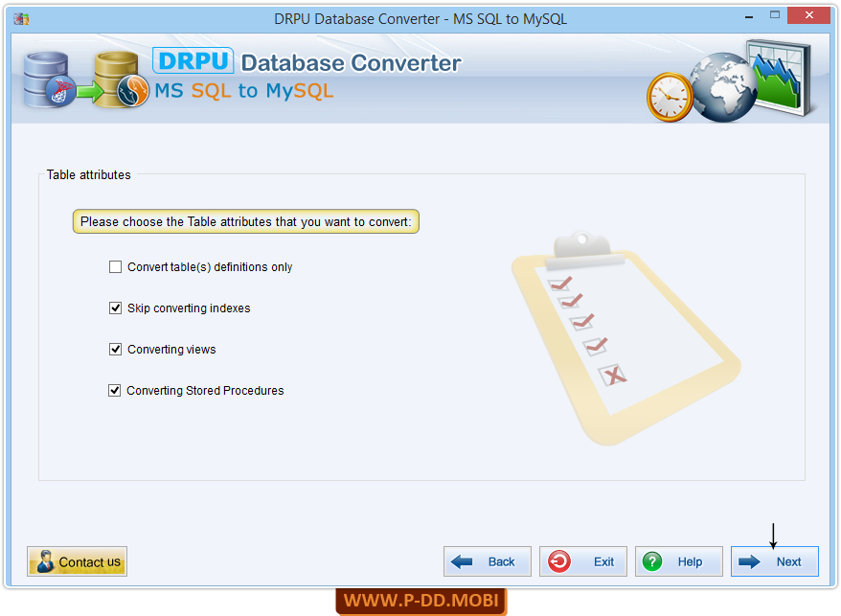The image size is (841, 616).
Task: Toggle Converting views checkbox
Action: [115, 350]
